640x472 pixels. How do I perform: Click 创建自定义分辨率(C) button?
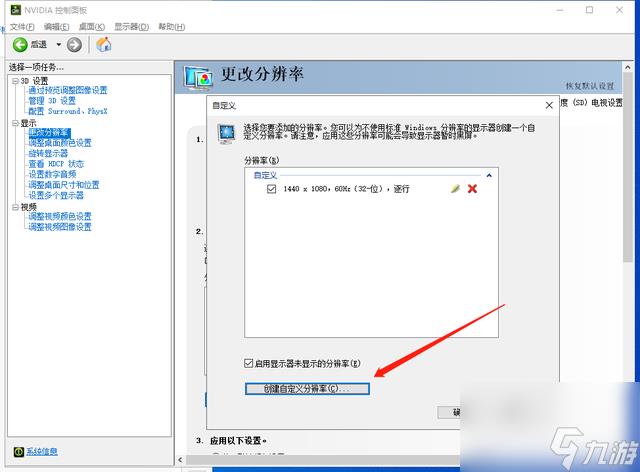tap(307, 389)
